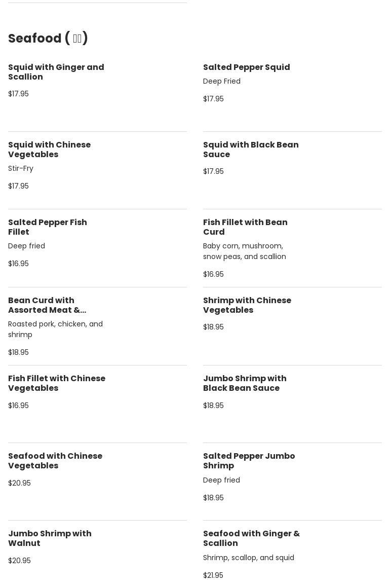Open the Squid with Ginger and Scallion item
390x588 pixels.
(56, 72)
